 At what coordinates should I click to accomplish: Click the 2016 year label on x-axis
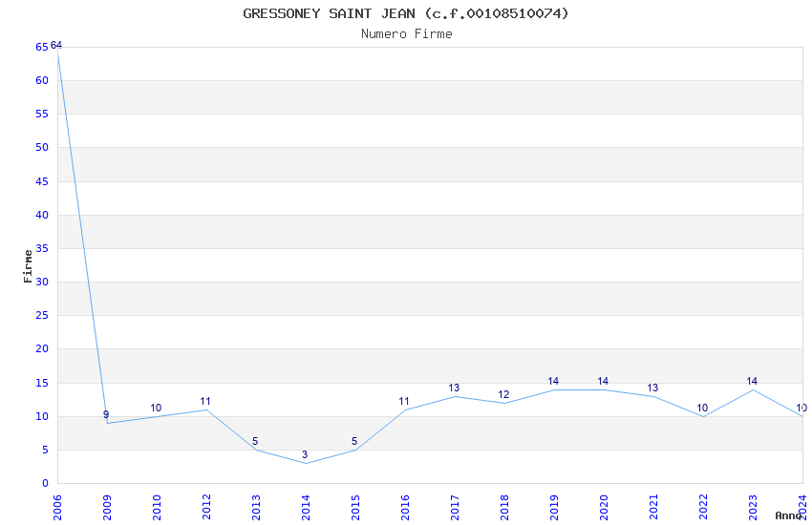tap(404, 503)
